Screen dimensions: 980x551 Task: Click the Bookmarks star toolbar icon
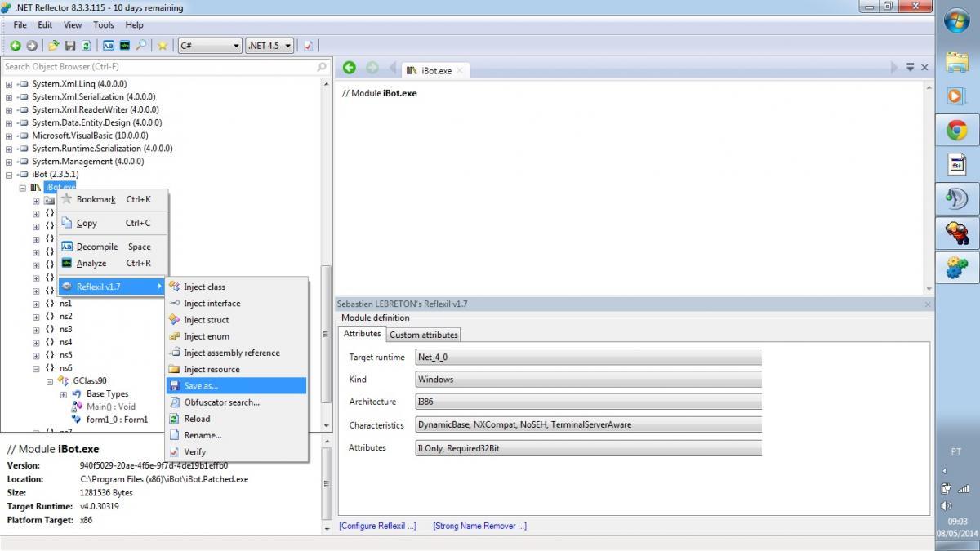point(163,46)
